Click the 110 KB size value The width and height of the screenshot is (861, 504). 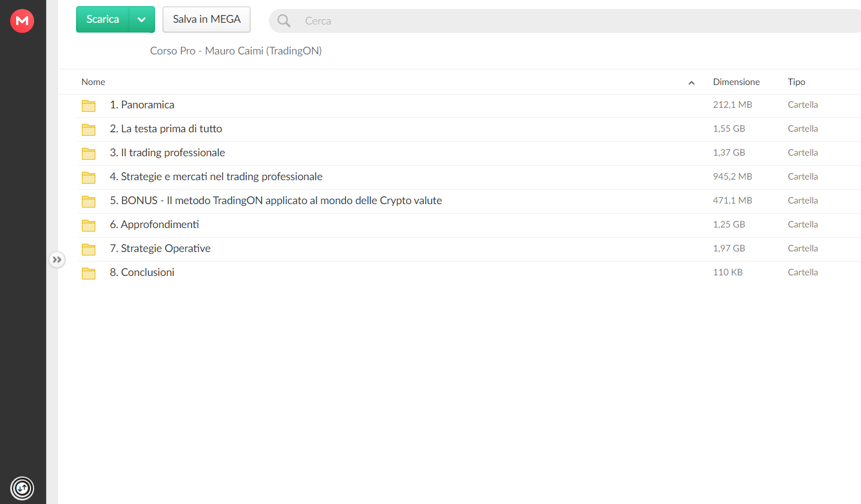727,272
